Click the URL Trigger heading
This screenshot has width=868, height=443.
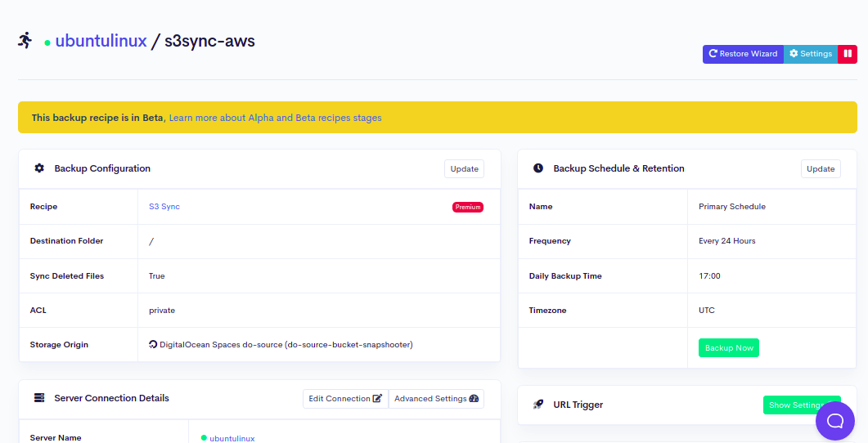click(x=578, y=405)
